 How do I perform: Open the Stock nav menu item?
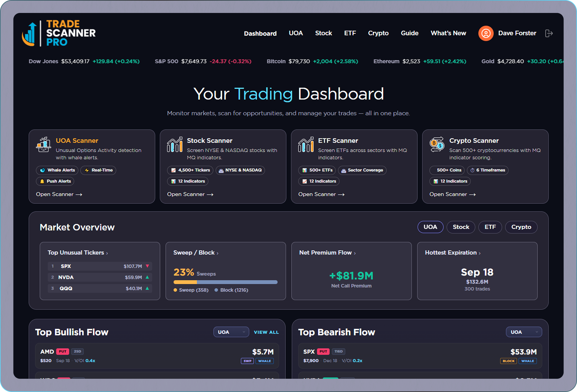(324, 33)
